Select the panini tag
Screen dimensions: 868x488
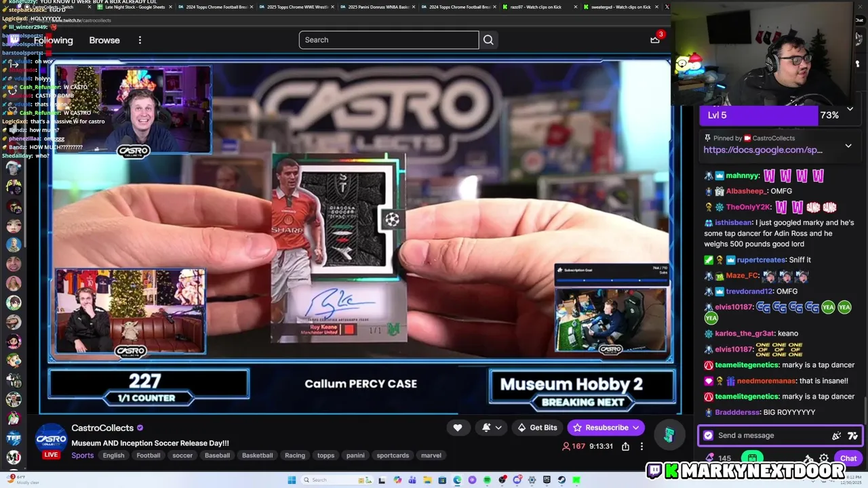tap(355, 455)
